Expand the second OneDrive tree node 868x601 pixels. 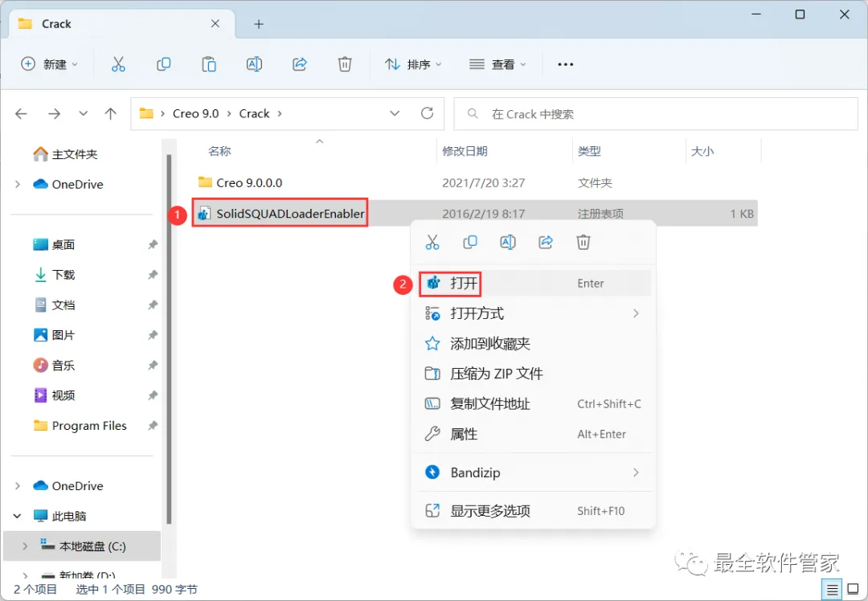pos(18,486)
